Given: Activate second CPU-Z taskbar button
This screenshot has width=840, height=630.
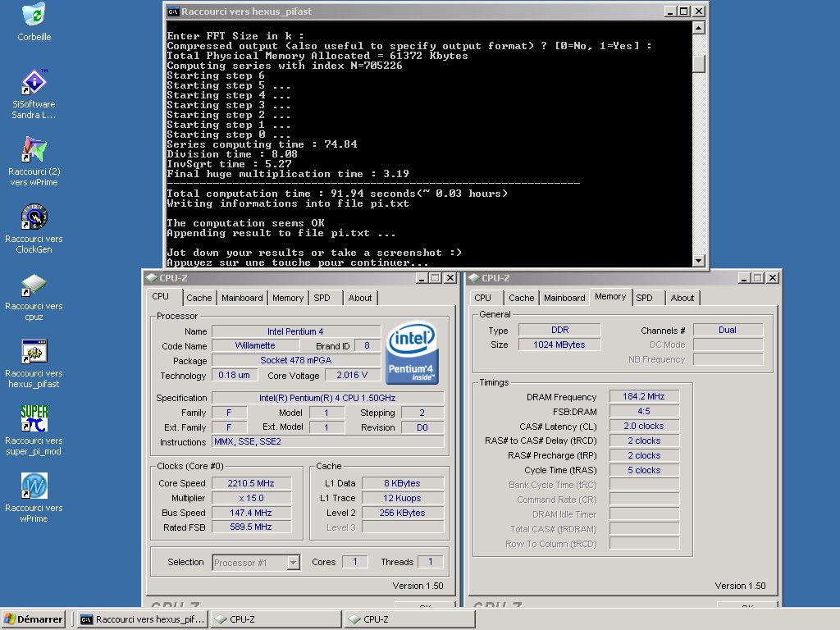Looking at the screenshot, I should pyautogui.click(x=410, y=619).
